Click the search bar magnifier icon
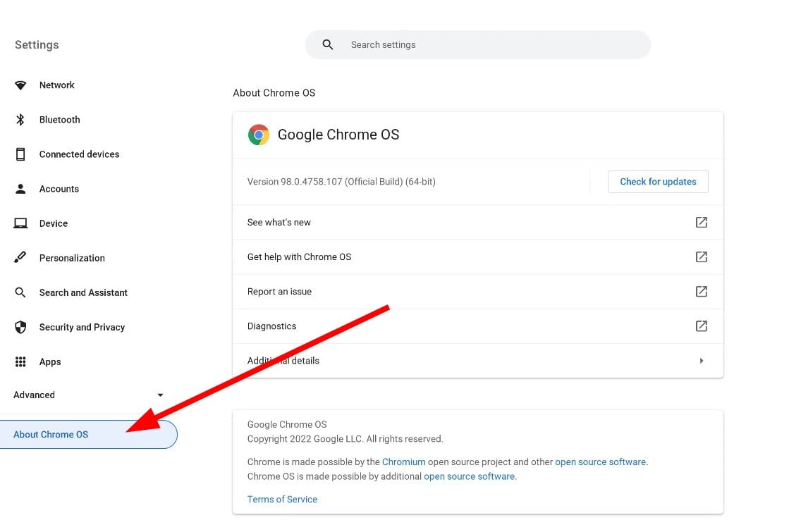Image resolution: width=801 pixels, height=532 pixels. point(328,45)
